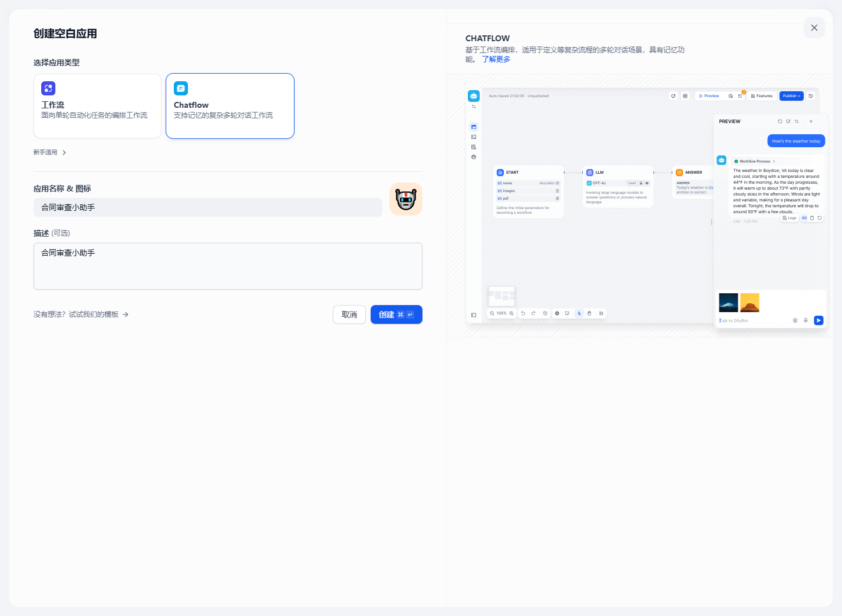Click the blue send arrow in the illustration

click(x=818, y=320)
